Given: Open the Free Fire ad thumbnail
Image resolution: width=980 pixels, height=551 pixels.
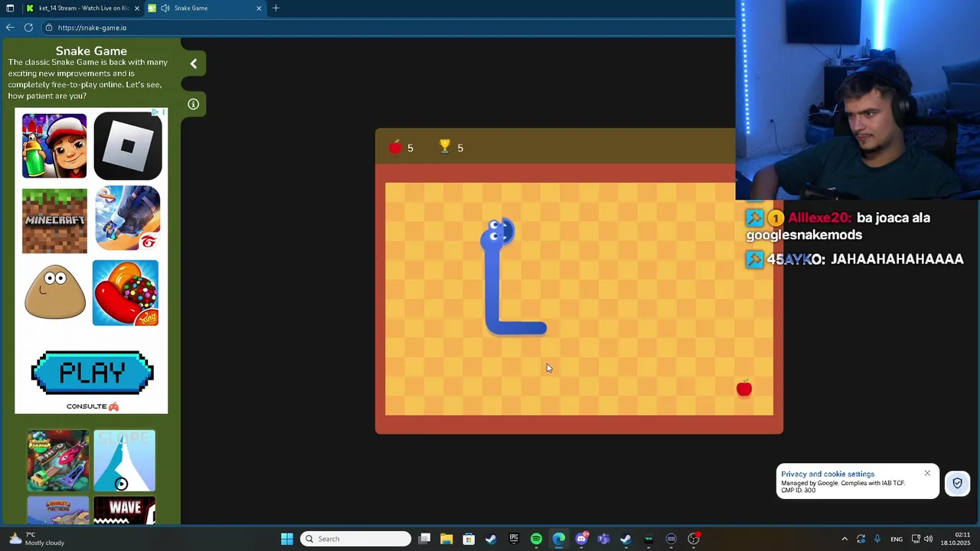Looking at the screenshot, I should pos(128,219).
